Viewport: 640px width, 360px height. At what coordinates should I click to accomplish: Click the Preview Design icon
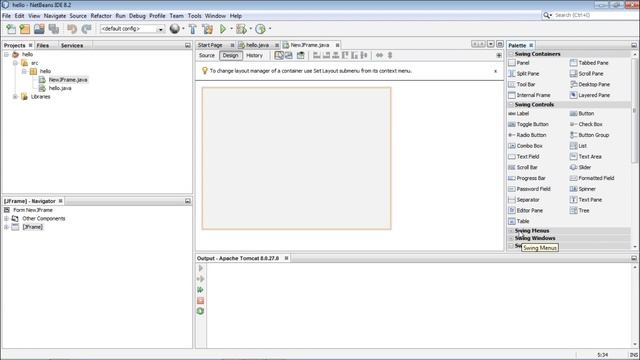click(x=301, y=55)
